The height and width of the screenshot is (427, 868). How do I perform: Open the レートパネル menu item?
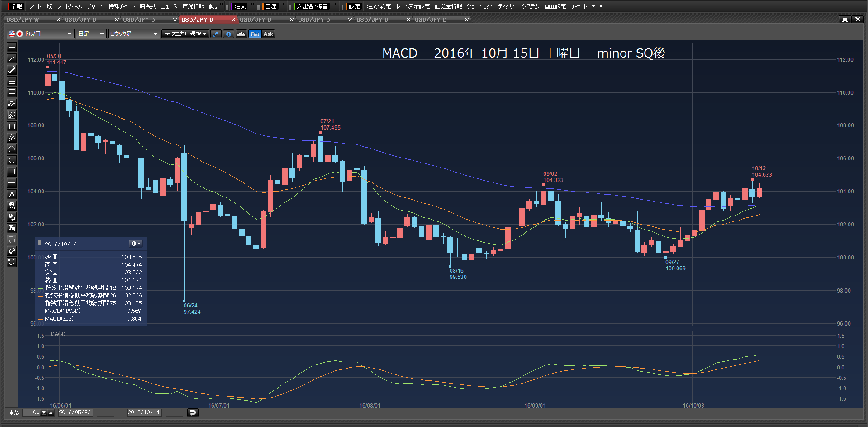coord(70,6)
